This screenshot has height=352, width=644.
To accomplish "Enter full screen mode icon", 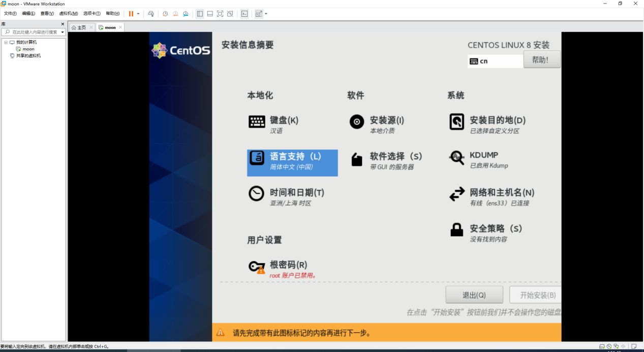I will [x=220, y=14].
